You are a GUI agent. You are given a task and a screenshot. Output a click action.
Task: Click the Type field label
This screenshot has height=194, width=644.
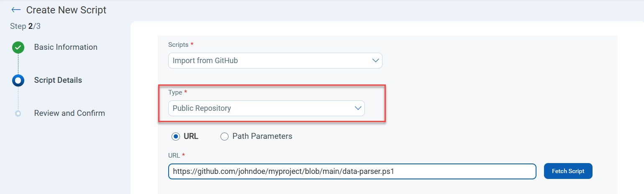(175, 92)
